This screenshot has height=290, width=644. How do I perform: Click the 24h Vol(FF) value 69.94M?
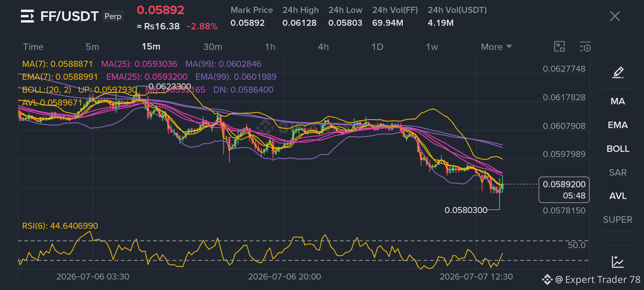coord(388,23)
